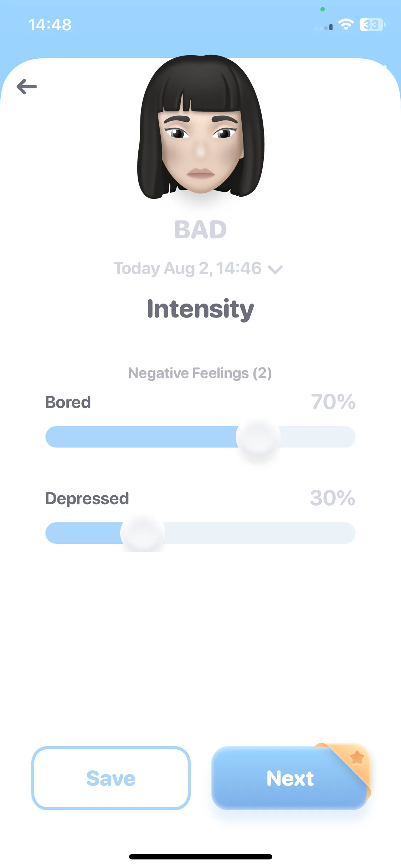Screen dimensions: 401x868
Task: Tap the status bar clock showing 14:48
Action: point(50,25)
